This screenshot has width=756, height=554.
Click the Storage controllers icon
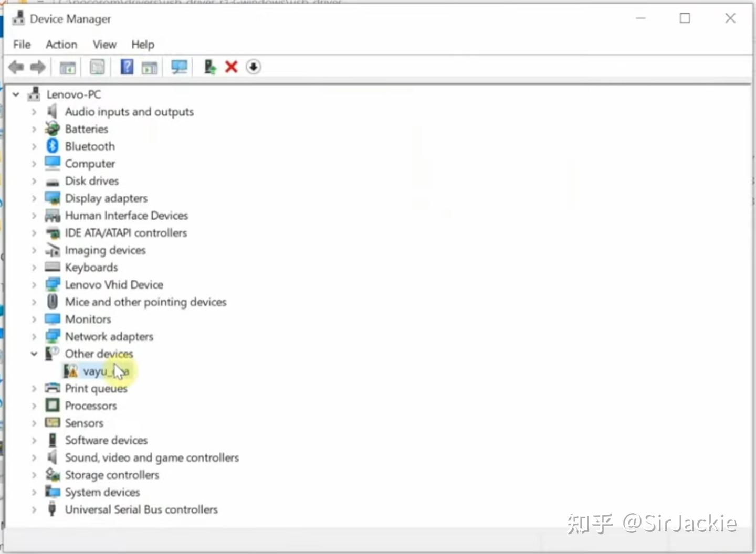(52, 475)
